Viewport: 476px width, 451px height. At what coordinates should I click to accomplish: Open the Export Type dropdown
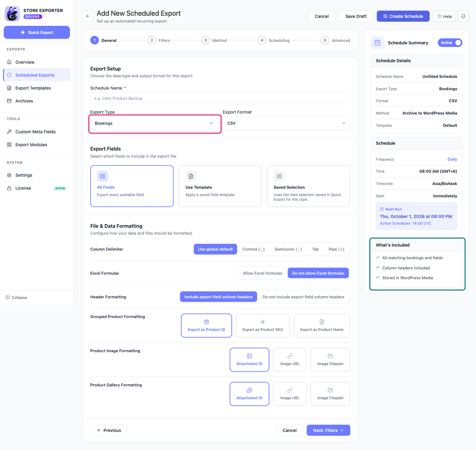tap(154, 123)
